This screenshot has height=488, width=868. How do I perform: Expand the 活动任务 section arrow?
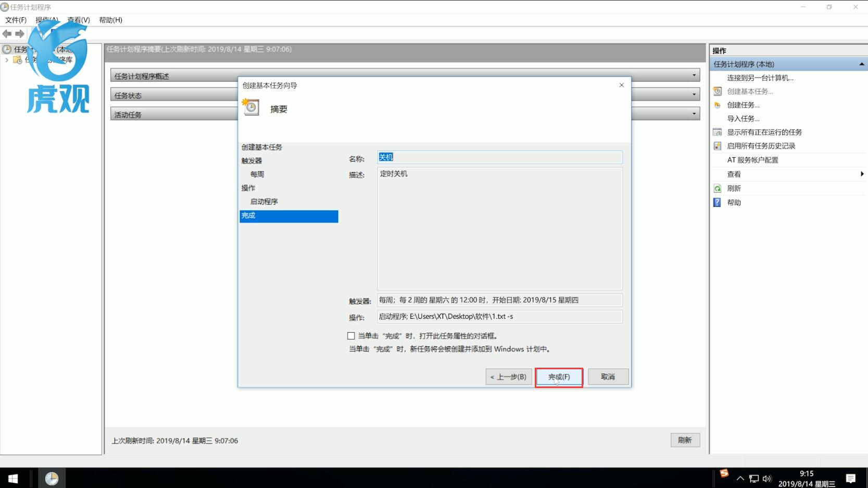tap(694, 114)
